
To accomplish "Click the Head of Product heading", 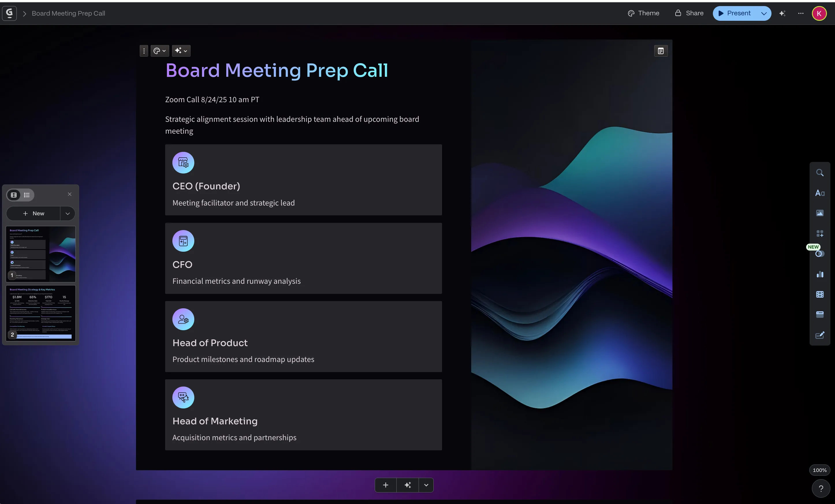I will 210,343.
